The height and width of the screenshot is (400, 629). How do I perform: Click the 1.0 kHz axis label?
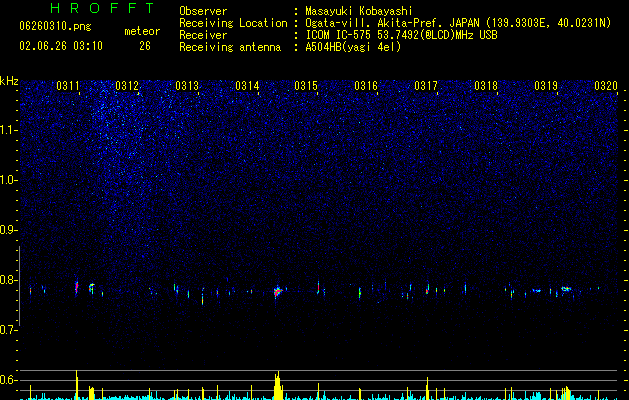coord(9,180)
